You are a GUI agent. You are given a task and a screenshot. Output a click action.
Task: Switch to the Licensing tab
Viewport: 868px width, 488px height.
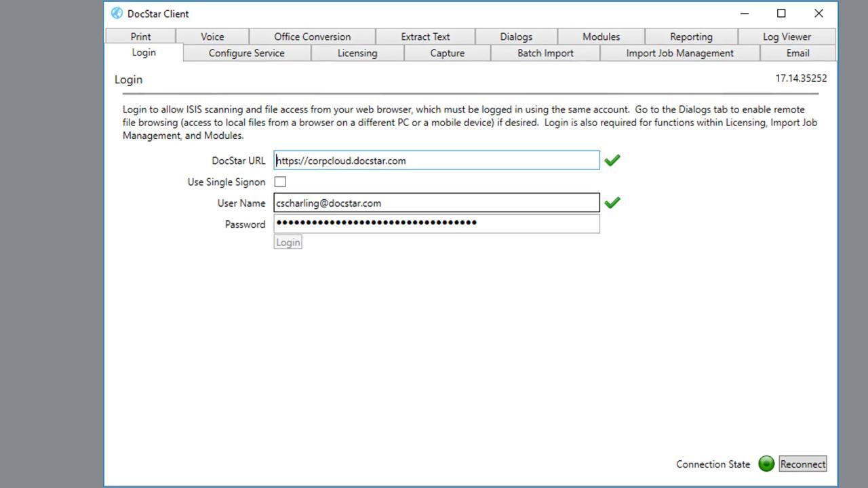click(x=357, y=53)
